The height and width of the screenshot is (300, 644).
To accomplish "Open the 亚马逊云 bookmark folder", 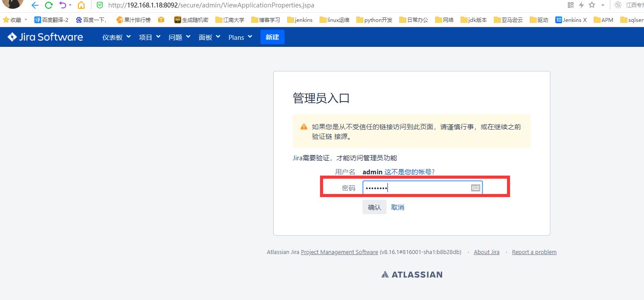I will 508,20.
